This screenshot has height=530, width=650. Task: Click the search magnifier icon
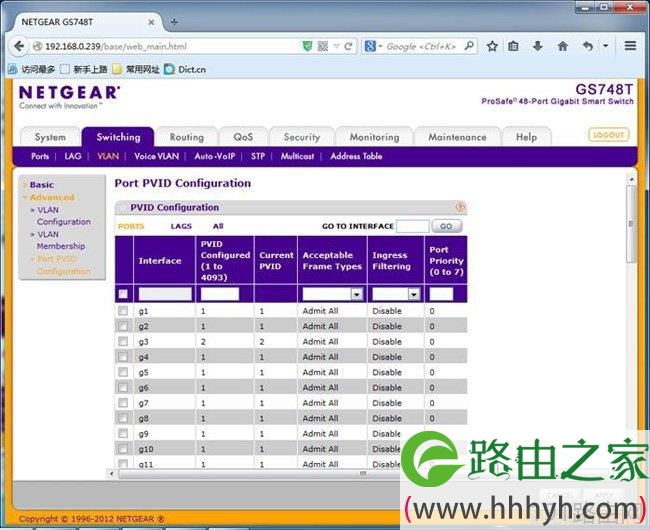(x=469, y=46)
